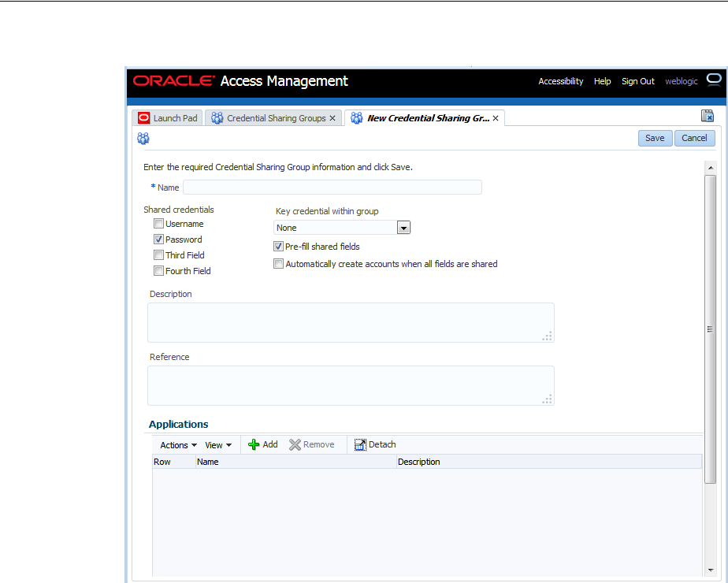728x583 pixels.
Task: Toggle Pre-fill shared fields checkbox
Action: 279,247
